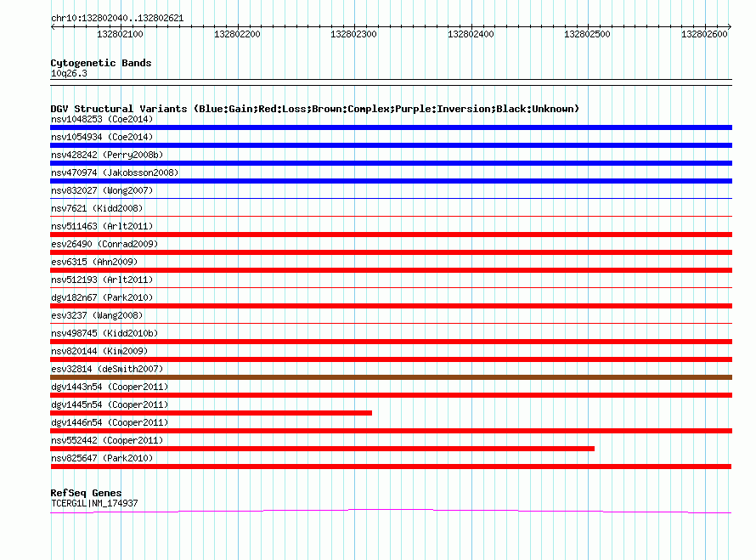Click ruler position 132802300

(x=354, y=34)
